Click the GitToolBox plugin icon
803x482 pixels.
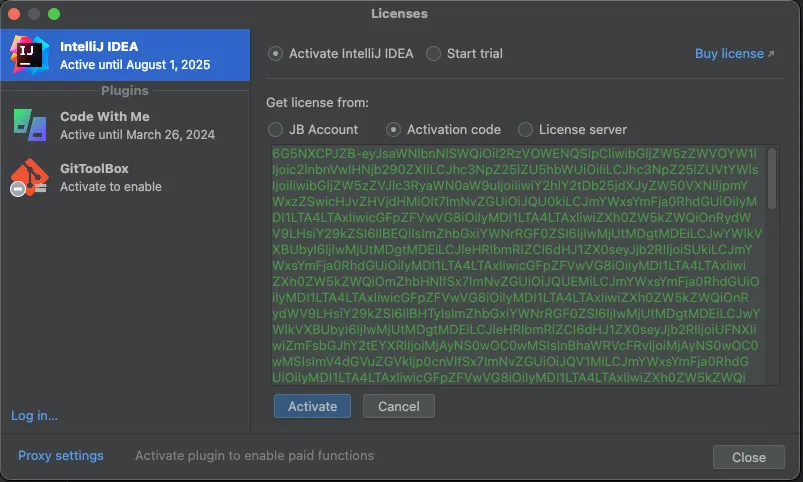tap(29, 177)
